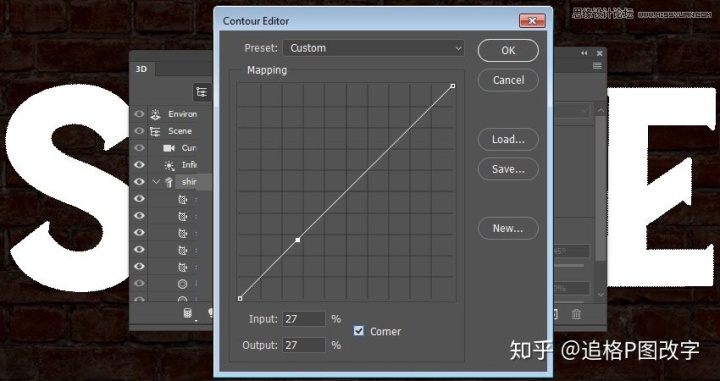Click the properties panel scrollbar down arrow
This screenshot has width=720, height=381.
(601, 295)
